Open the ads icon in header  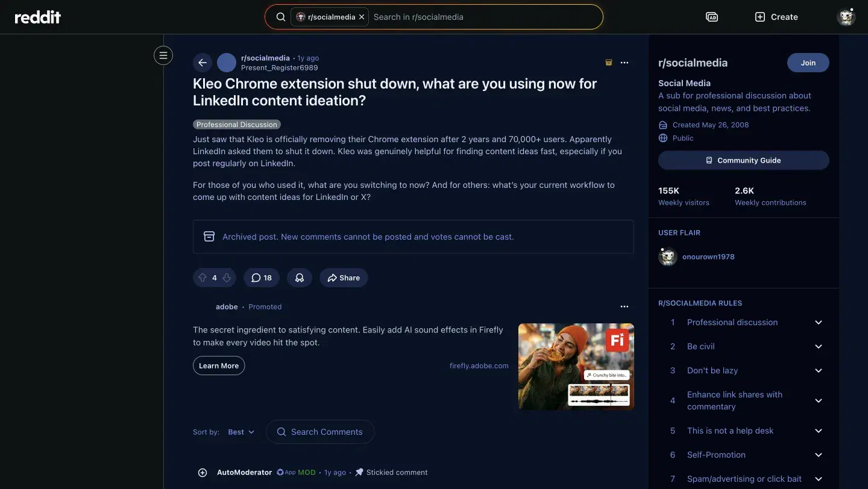click(712, 17)
